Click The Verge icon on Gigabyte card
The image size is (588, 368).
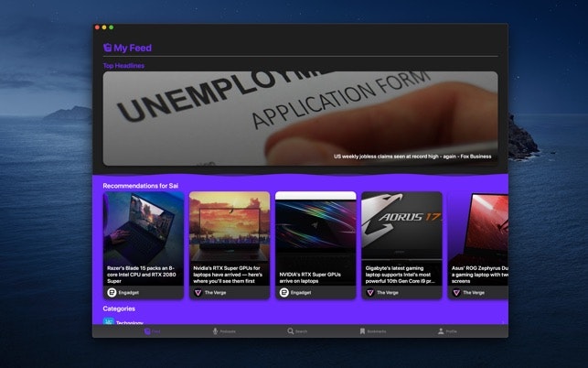370,293
